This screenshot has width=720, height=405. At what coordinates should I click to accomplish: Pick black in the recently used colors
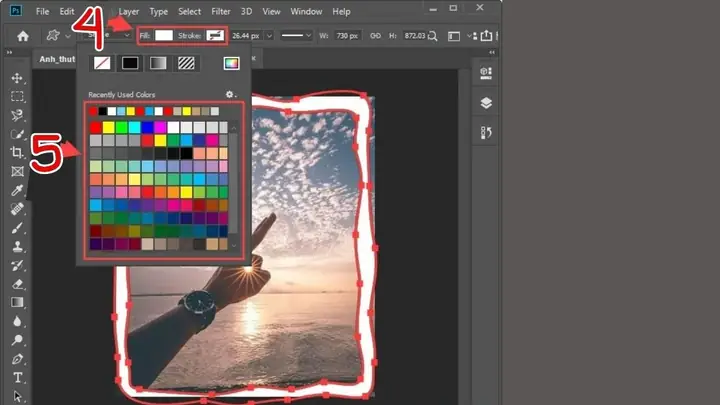point(102,111)
